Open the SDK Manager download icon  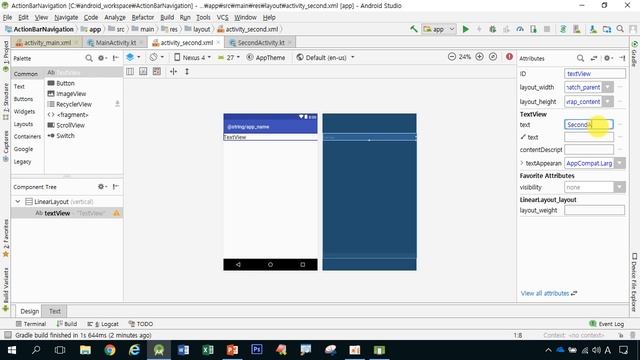(x=593, y=29)
